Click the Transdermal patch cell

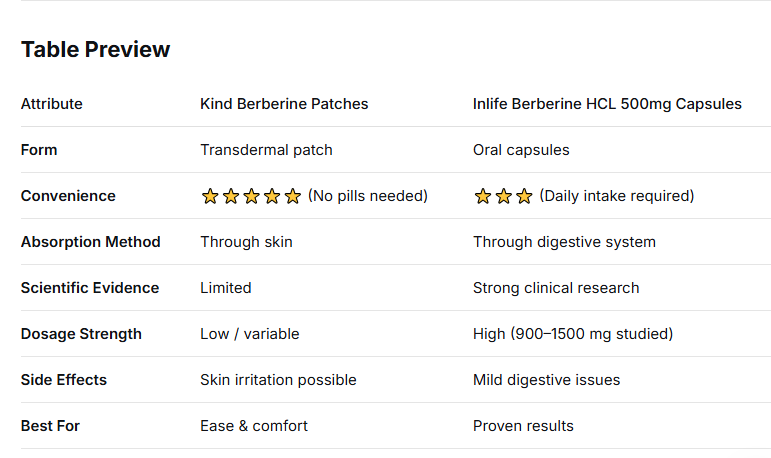tap(266, 150)
